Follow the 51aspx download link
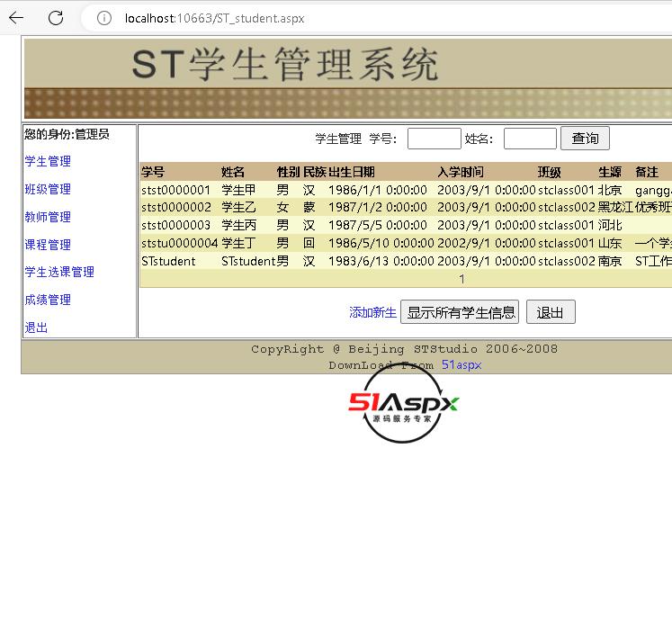Viewport: 672px width, 619px height. pos(461,365)
